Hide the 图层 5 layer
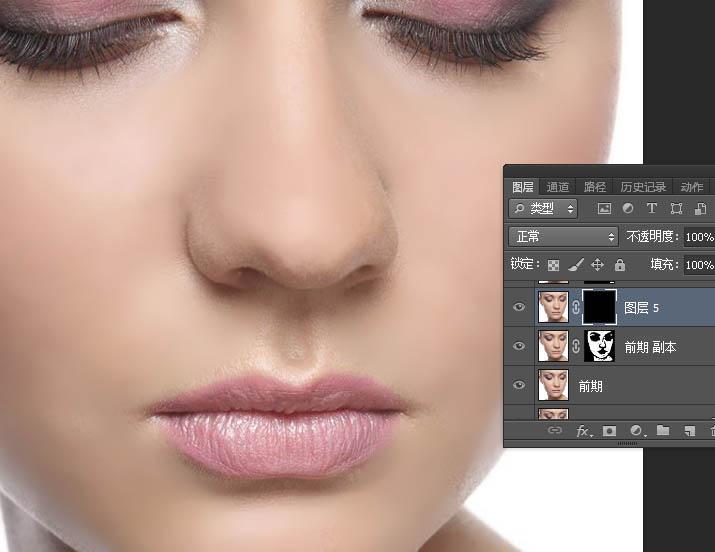Image resolution: width=715 pixels, height=552 pixels. pos(519,307)
